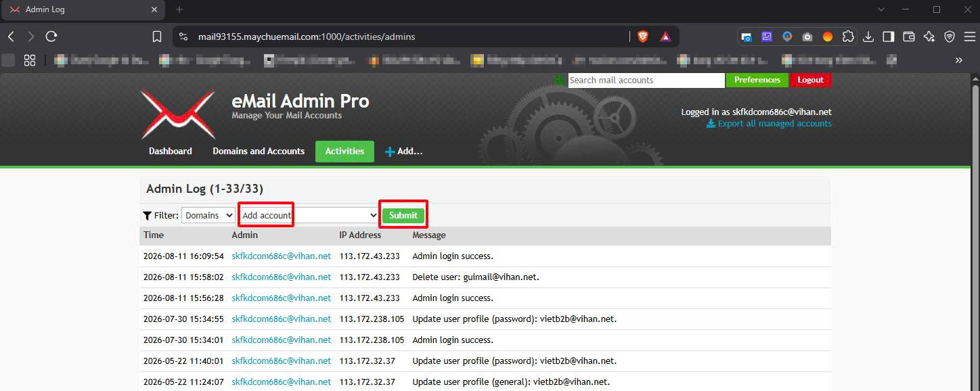
Task: Open admin link in 15:56:28 row
Action: point(282,298)
